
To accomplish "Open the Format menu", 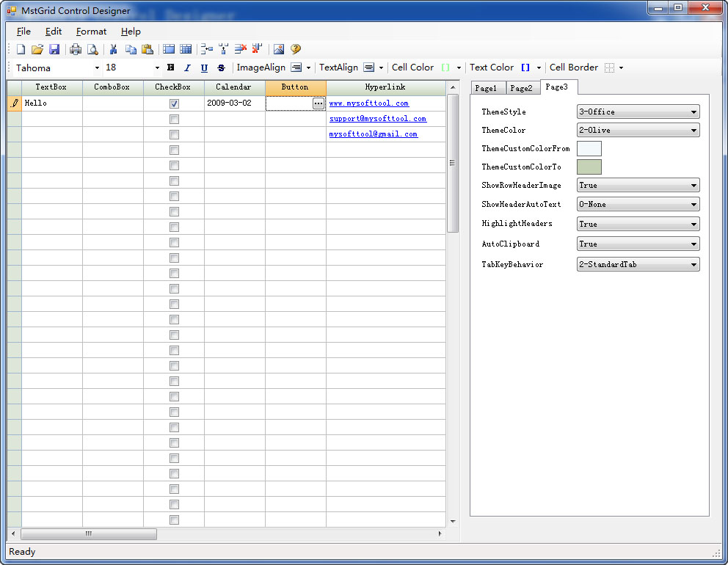I will click(91, 32).
